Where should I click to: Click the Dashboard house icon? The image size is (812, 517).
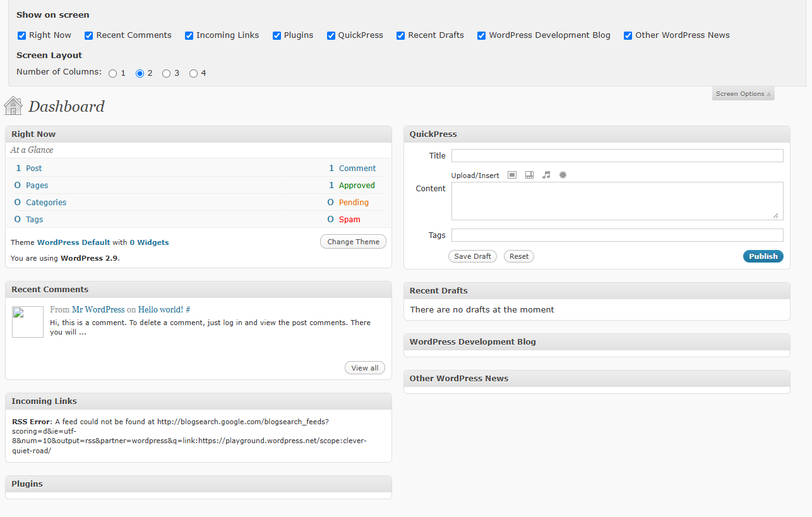[x=13, y=105]
